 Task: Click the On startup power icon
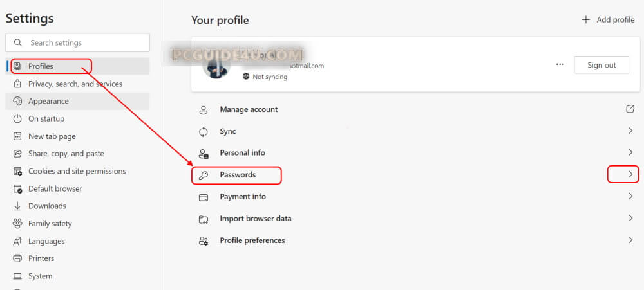pos(17,119)
